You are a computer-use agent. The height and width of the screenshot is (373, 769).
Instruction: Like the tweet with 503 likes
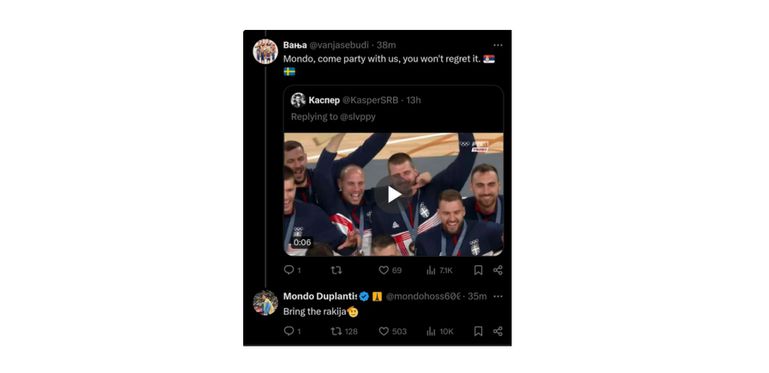coord(393,331)
